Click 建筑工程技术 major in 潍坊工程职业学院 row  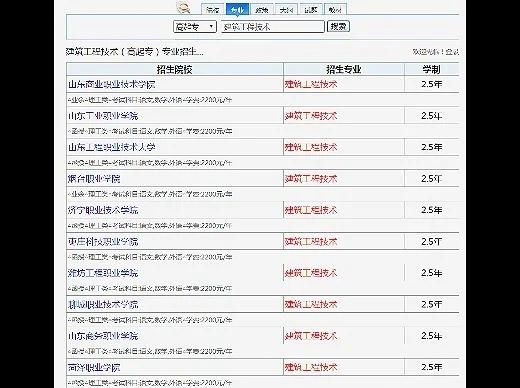(311, 273)
